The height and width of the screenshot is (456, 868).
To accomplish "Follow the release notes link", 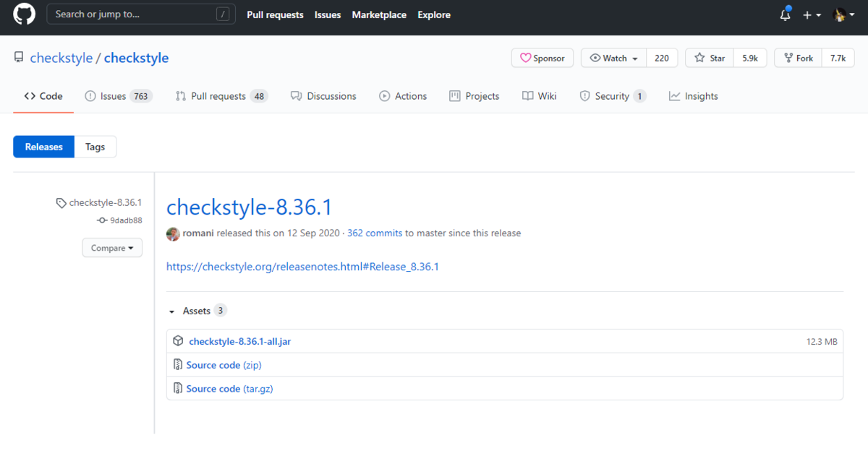I will pyautogui.click(x=302, y=267).
